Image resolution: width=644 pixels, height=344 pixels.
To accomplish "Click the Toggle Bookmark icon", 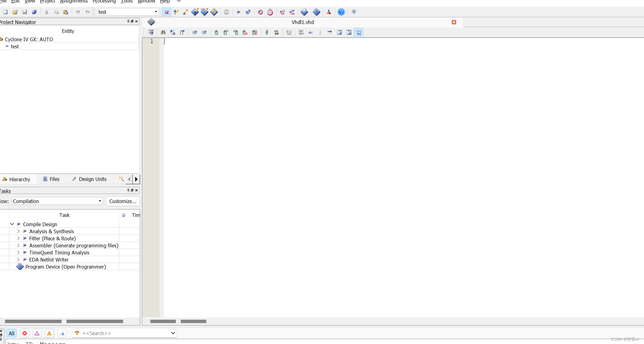I will tap(217, 32).
